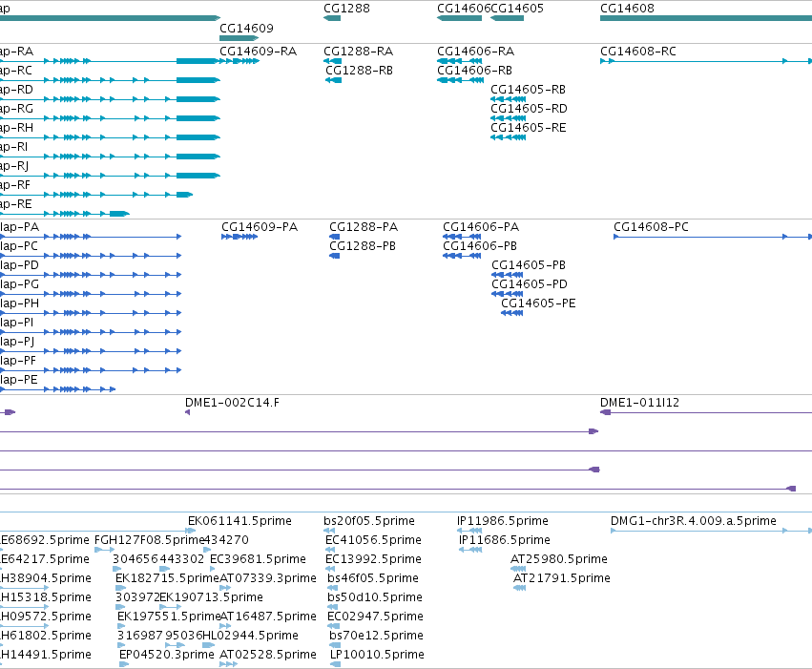Click the LP10010.5prime EST label
The image size is (812, 669).
tap(377, 655)
